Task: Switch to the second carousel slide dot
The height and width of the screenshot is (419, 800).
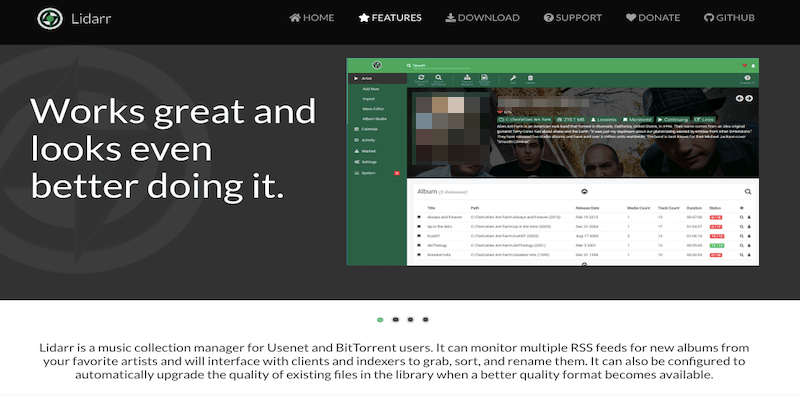Action: click(396, 320)
